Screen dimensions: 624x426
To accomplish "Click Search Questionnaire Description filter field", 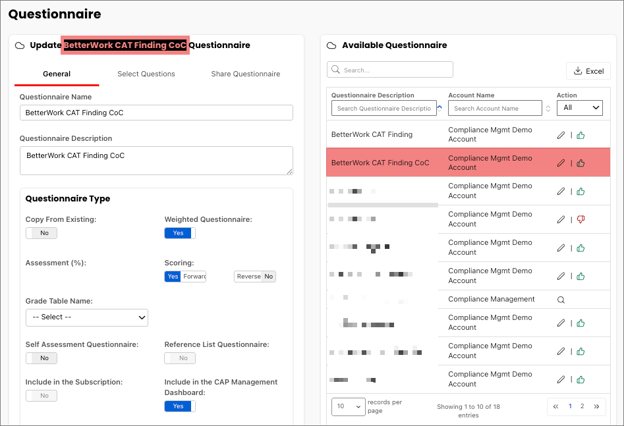I will point(384,108).
